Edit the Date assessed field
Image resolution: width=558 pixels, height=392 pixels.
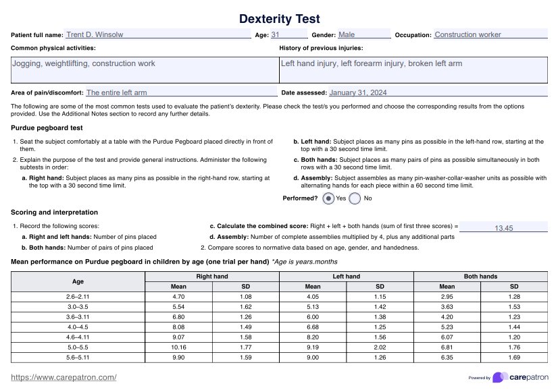(438, 92)
